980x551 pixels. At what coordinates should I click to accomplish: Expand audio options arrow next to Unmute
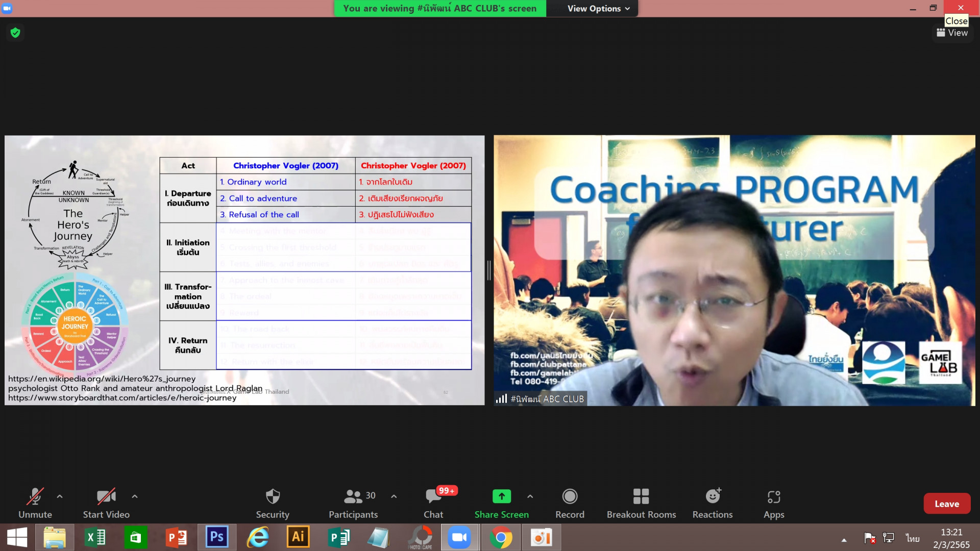click(x=60, y=496)
